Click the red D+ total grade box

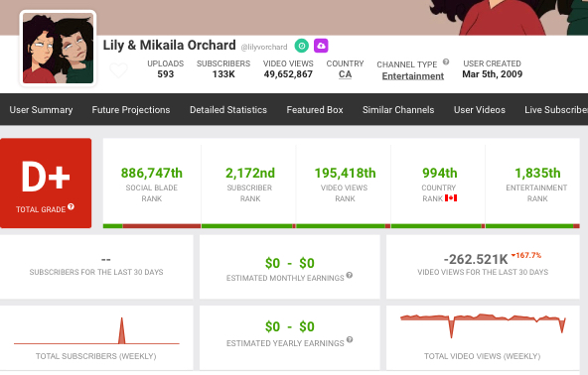click(46, 183)
